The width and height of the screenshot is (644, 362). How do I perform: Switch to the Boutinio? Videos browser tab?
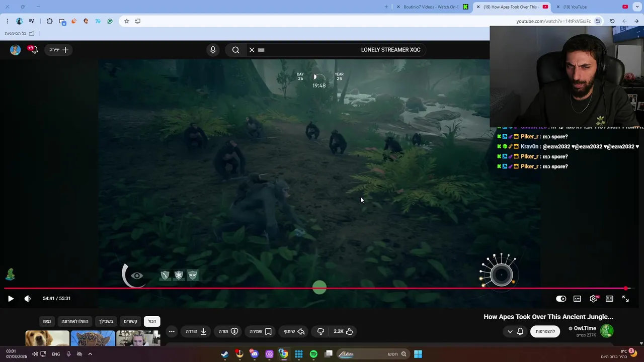click(x=432, y=7)
